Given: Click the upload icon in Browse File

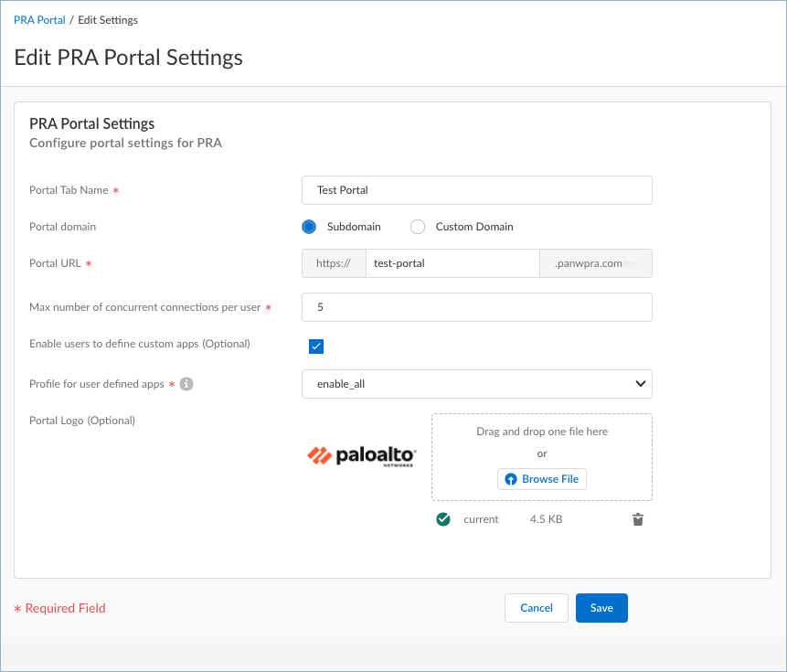Looking at the screenshot, I should click(x=511, y=479).
